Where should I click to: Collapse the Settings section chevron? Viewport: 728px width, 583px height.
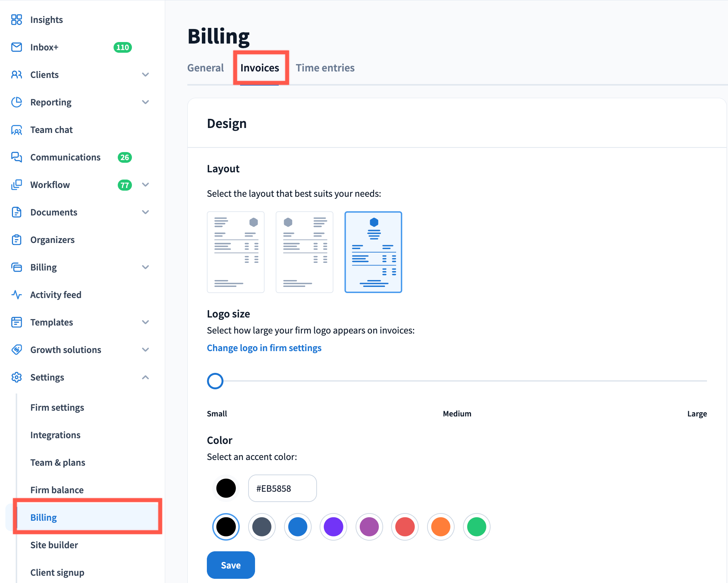(x=145, y=377)
